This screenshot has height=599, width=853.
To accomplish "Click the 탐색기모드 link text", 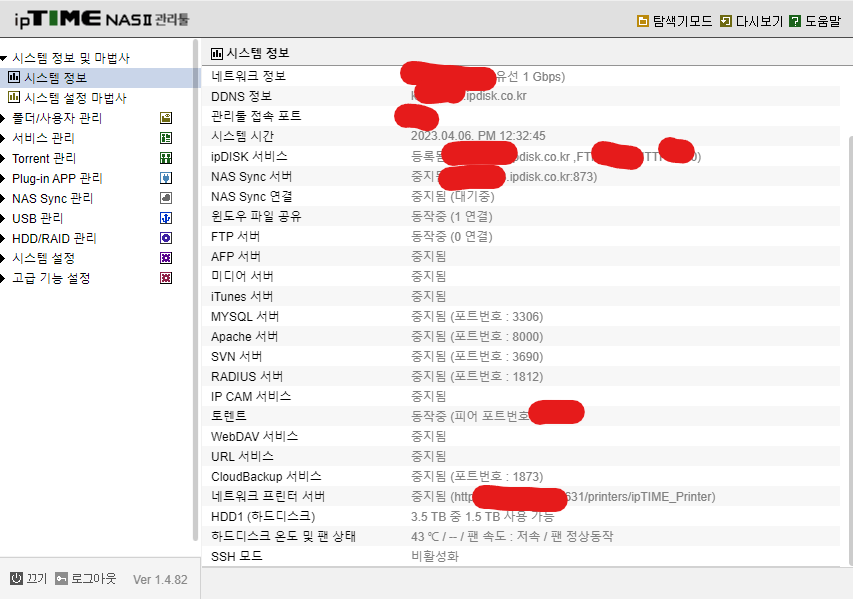I will pyautogui.click(x=682, y=21).
